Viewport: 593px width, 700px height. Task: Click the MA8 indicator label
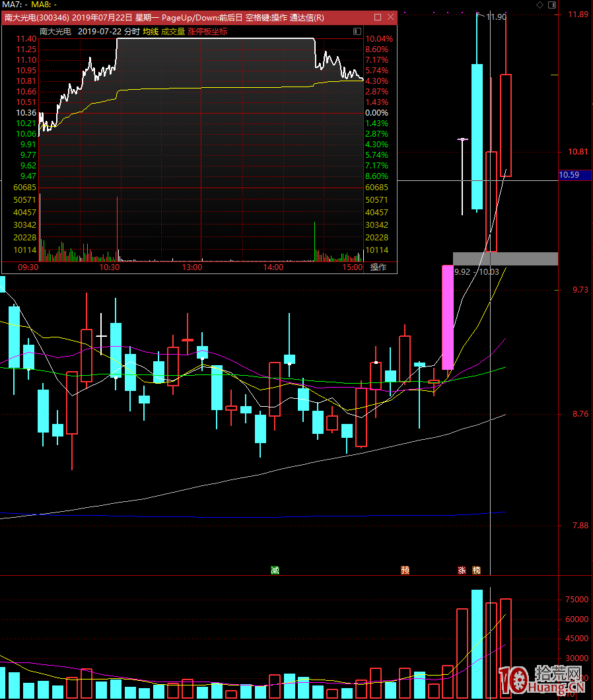tap(44, 5)
